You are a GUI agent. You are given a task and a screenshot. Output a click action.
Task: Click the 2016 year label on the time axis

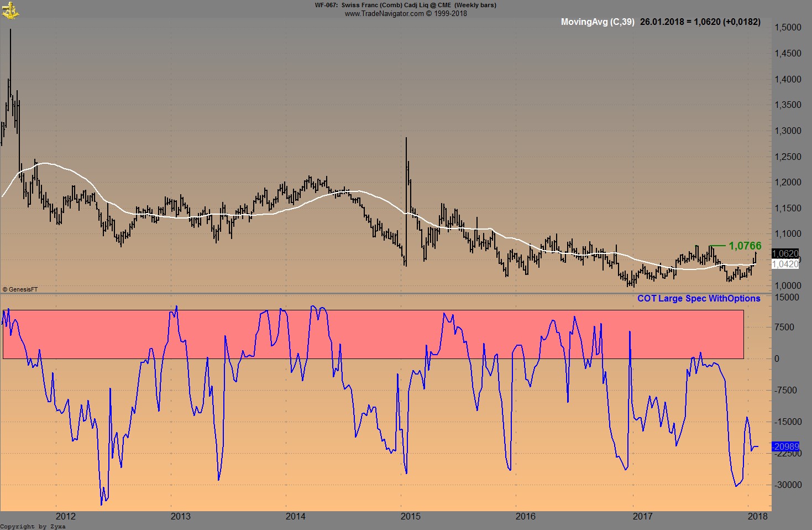coord(525,516)
